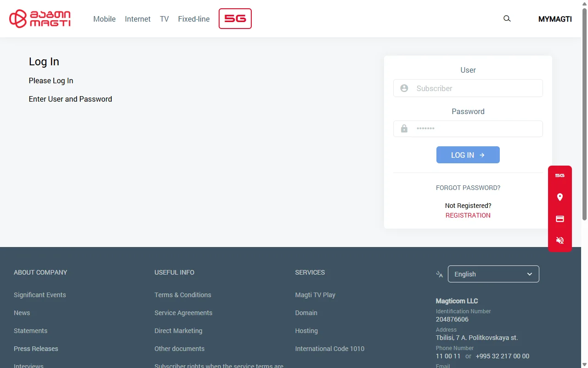Open the REGISTRATION link
This screenshot has width=588, height=368.
468,215
